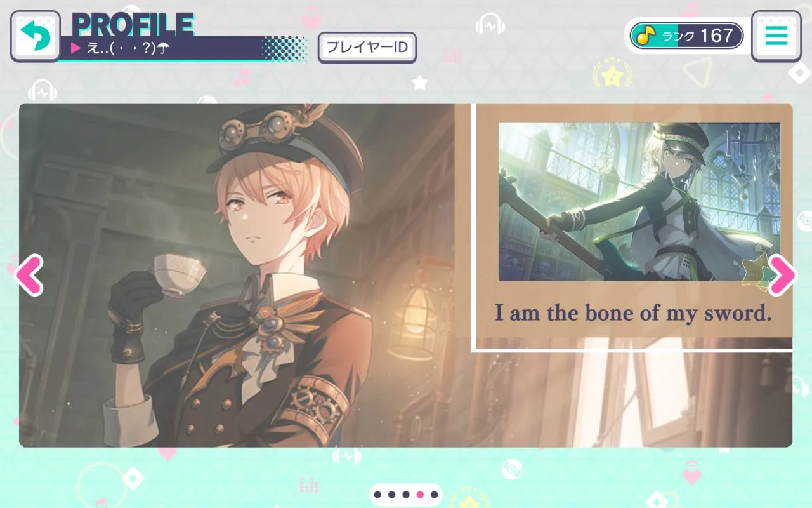Tap the "I am the bone of my sword." comment
This screenshot has width=812, height=508.
[633, 312]
